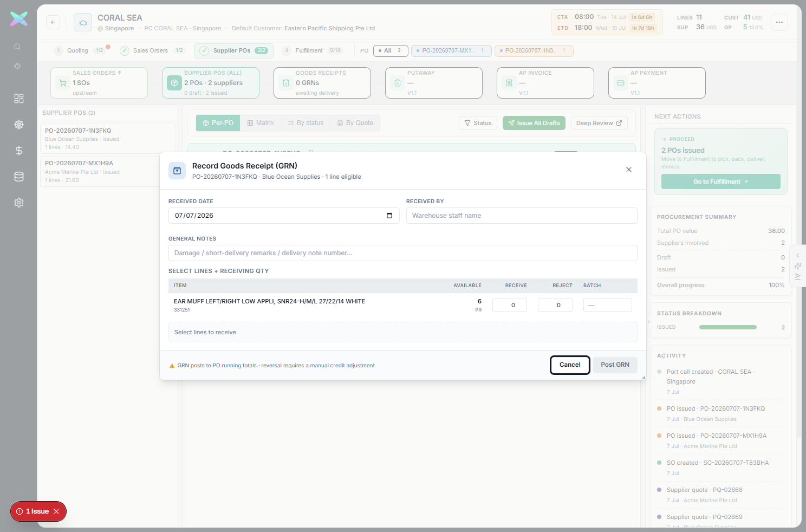
Task: Click the Issued status progress bar
Action: click(x=728, y=327)
